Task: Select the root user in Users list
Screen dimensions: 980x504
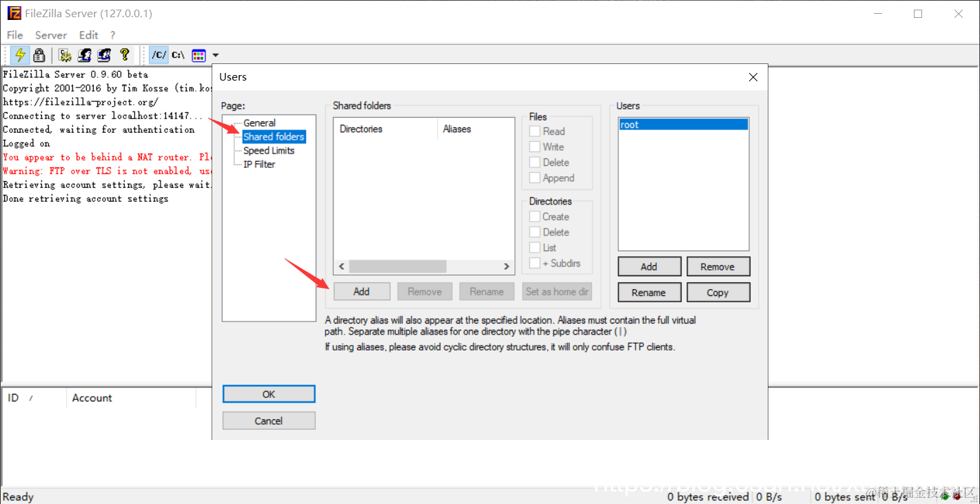Action: click(x=683, y=125)
